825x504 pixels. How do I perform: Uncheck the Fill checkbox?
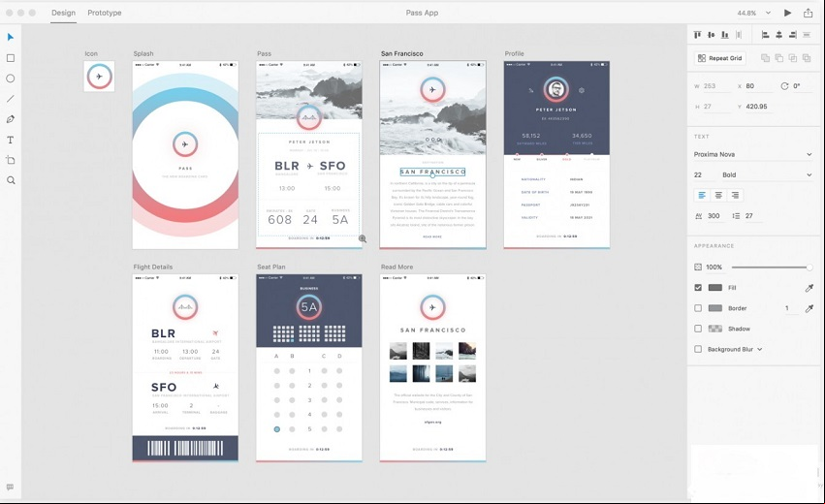[698, 288]
